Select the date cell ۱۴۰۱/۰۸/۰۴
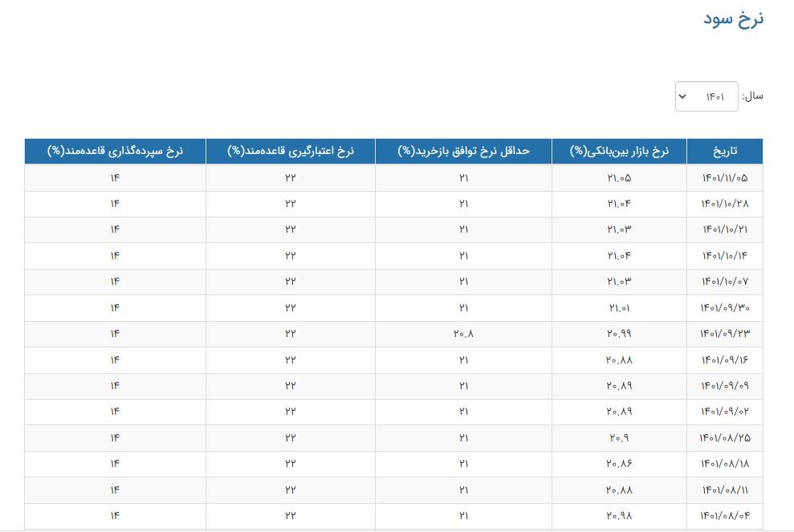This screenshot has height=532, width=794. 725,516
